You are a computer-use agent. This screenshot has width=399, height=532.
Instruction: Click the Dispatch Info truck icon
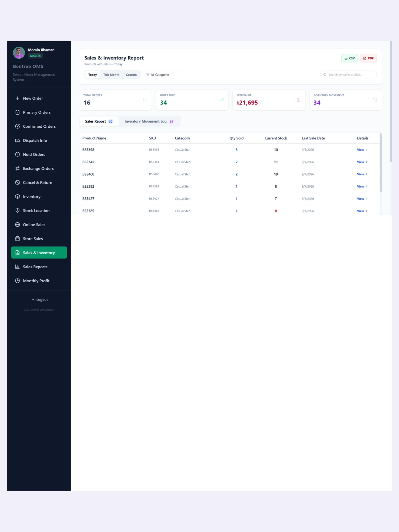[17, 140]
